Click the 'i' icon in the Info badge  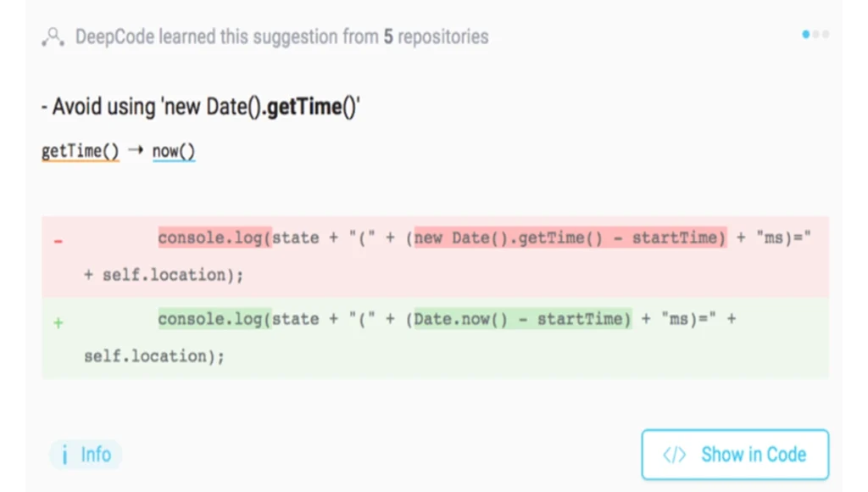[64, 455]
